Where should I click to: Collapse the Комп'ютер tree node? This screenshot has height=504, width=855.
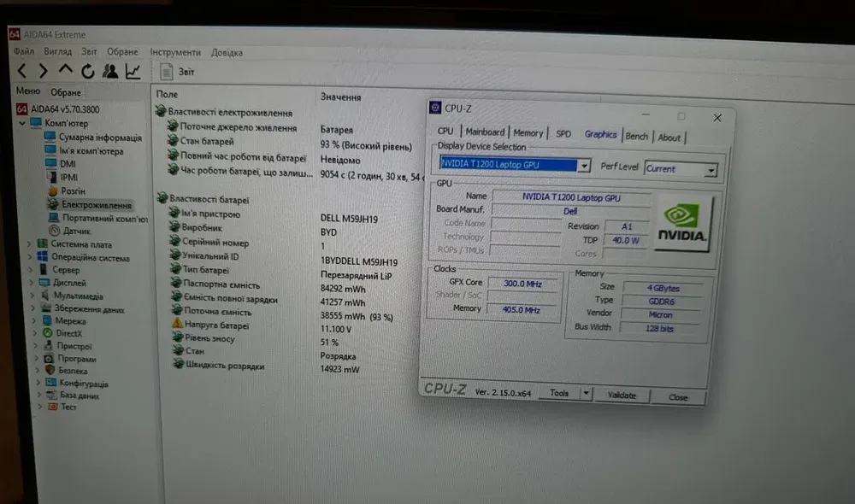pos(23,123)
